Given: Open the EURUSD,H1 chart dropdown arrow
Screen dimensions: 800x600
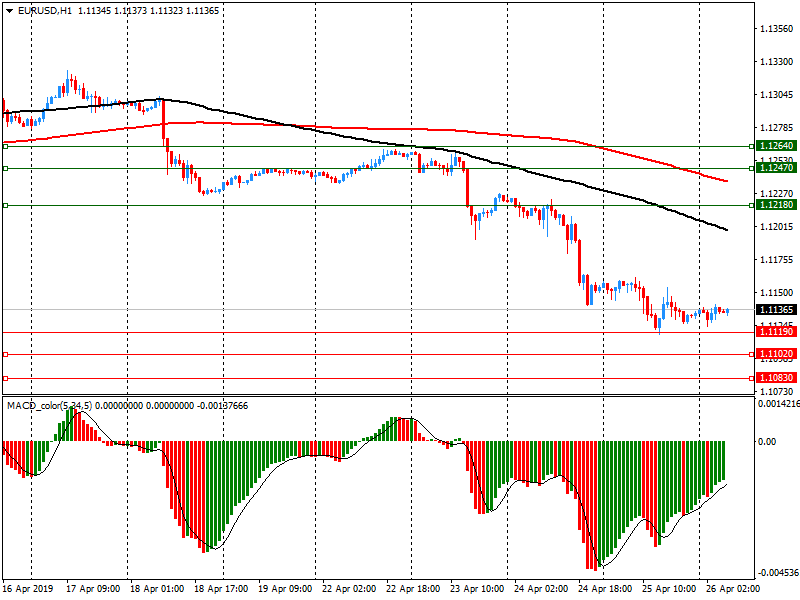Looking at the screenshot, I should point(8,10).
